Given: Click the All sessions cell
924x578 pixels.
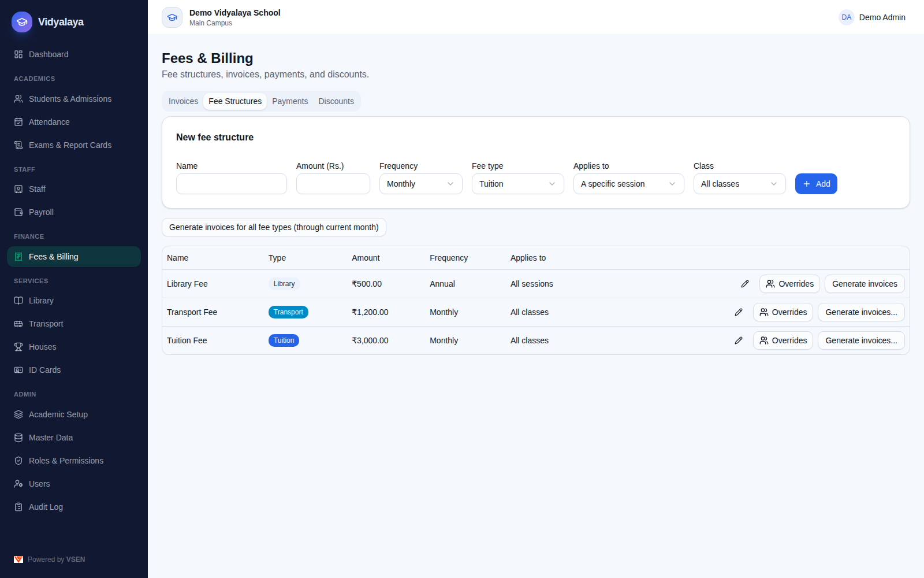Looking at the screenshot, I should [532, 284].
